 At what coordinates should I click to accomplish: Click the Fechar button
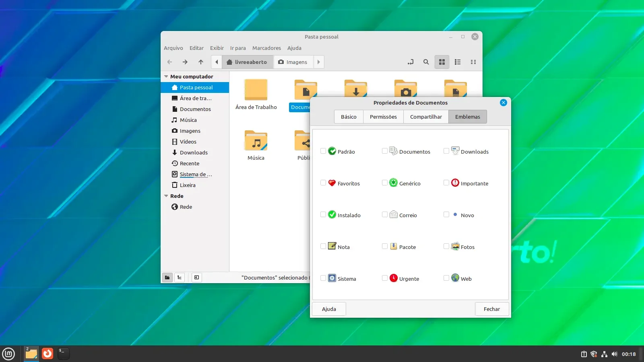(x=492, y=309)
